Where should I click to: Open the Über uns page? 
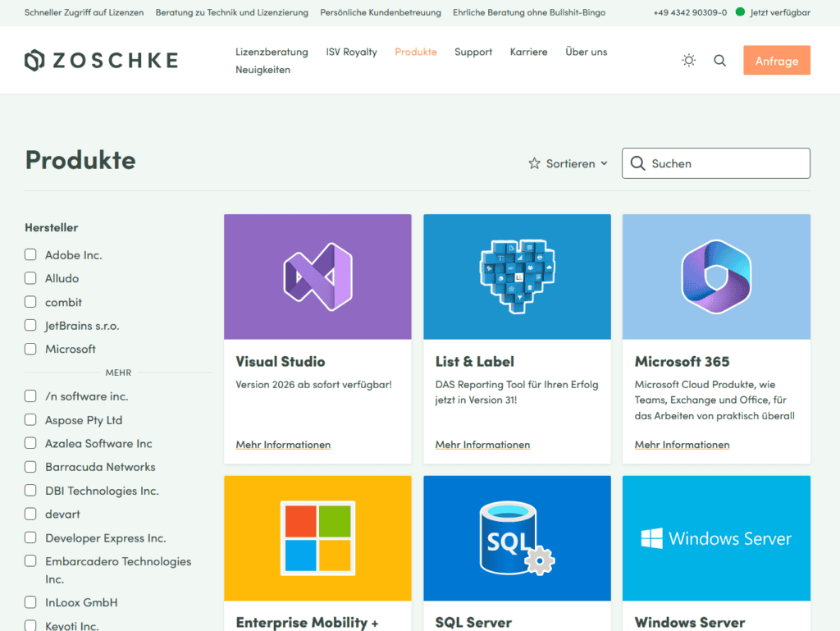[586, 52]
